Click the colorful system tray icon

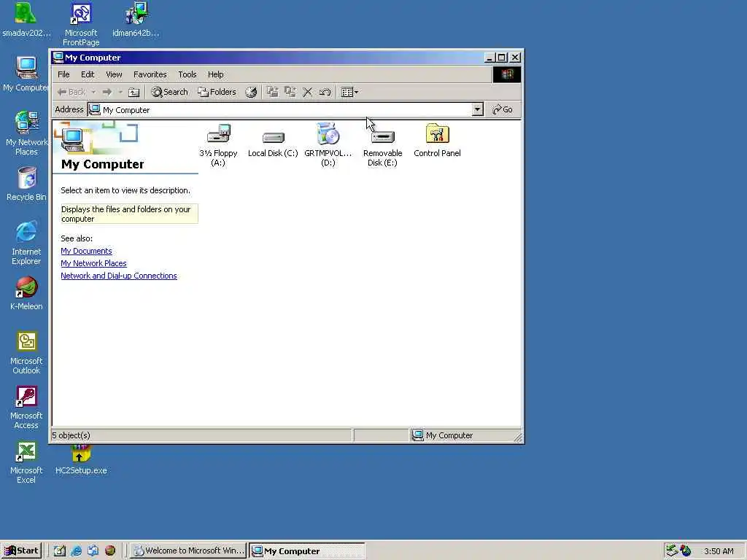tap(686, 551)
